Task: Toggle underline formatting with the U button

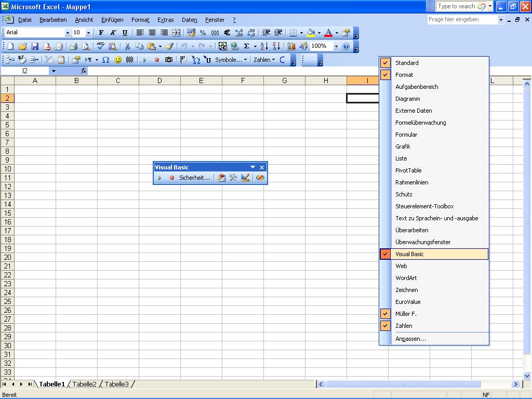Action: [125, 33]
